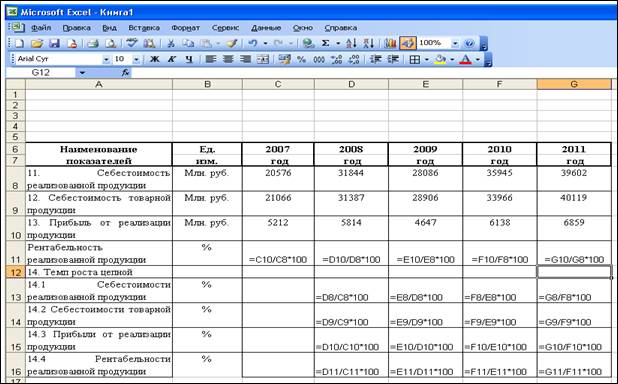Select column G header
This screenshot has height=384, width=618.
(574, 84)
